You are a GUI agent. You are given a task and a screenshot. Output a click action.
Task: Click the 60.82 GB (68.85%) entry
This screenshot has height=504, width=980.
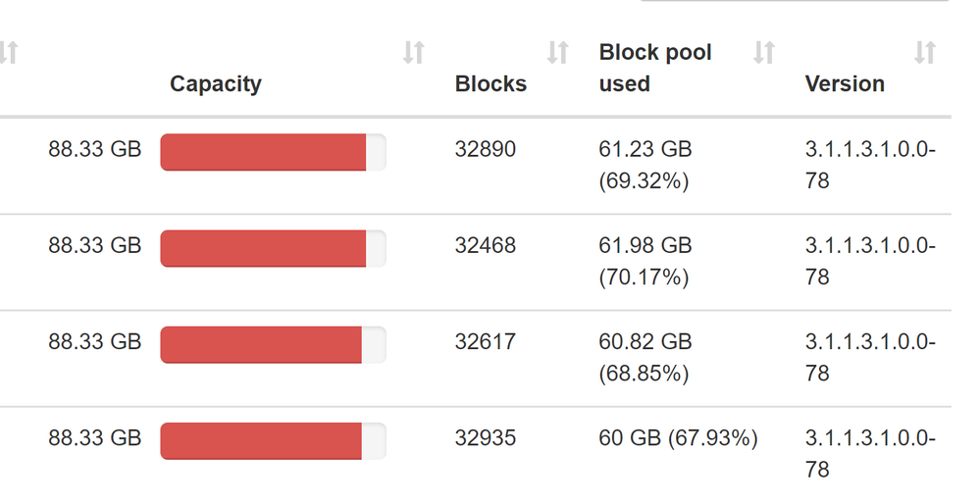click(x=645, y=357)
